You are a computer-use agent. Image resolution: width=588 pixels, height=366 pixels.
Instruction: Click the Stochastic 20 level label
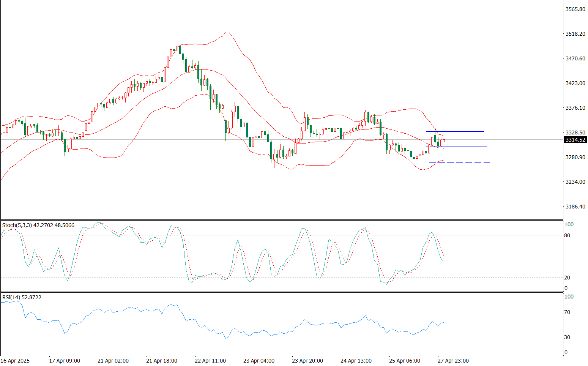click(x=567, y=278)
